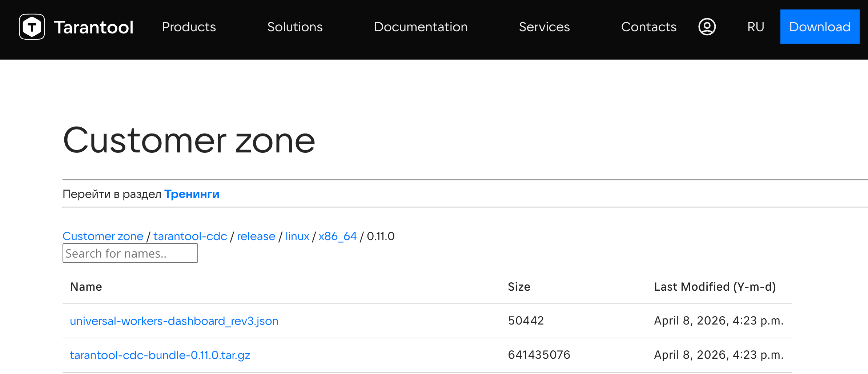The height and width of the screenshot is (374, 868).
Task: Select the size value 641435076
Action: click(539, 355)
